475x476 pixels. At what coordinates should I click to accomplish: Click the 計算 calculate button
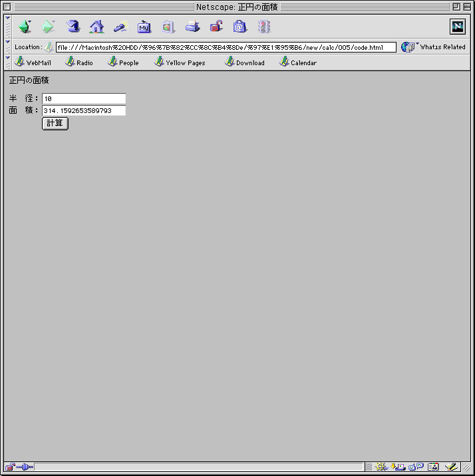[55, 123]
